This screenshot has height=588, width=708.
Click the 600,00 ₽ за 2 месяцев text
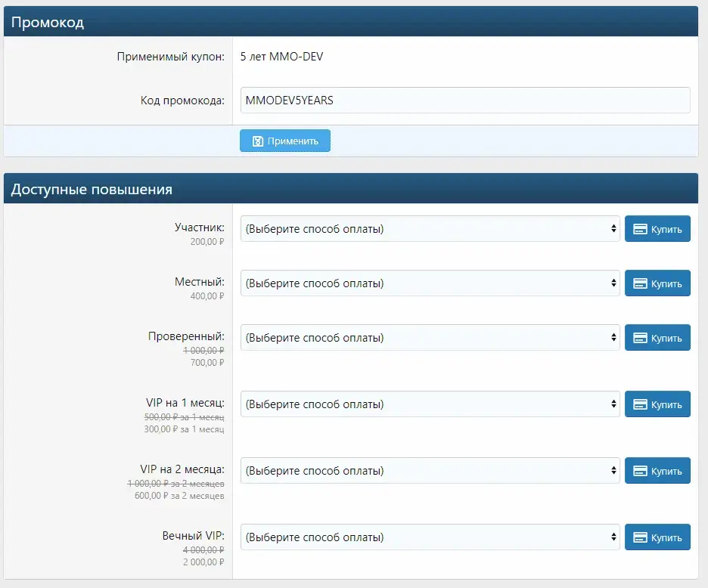[x=179, y=496]
